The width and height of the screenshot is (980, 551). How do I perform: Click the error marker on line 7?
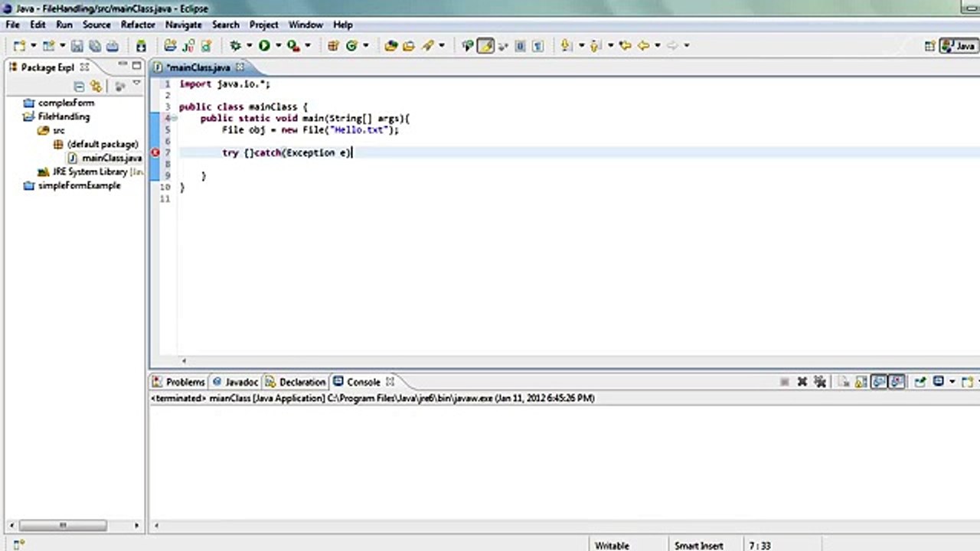point(155,152)
